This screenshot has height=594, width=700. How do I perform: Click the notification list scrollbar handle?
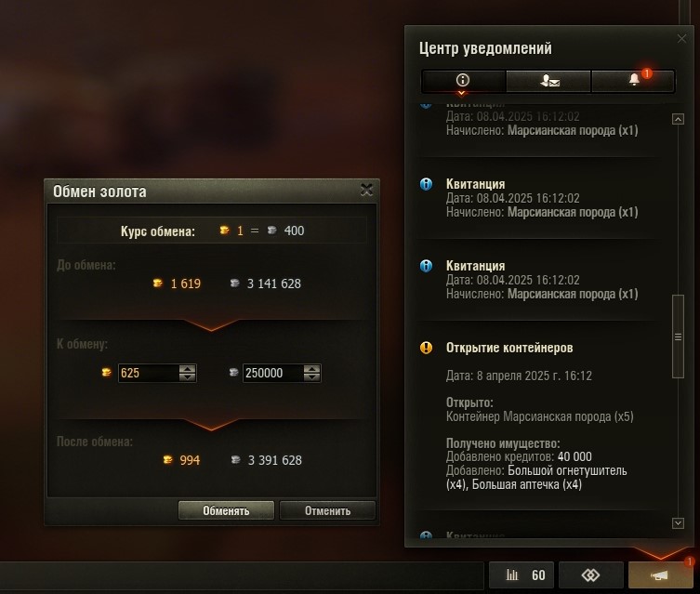point(678,337)
